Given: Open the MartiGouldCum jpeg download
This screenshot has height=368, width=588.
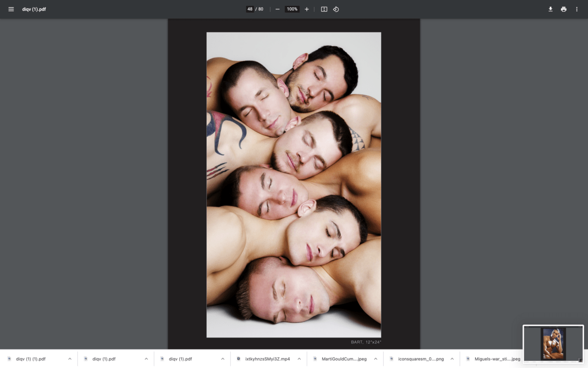Looking at the screenshot, I should point(344,359).
